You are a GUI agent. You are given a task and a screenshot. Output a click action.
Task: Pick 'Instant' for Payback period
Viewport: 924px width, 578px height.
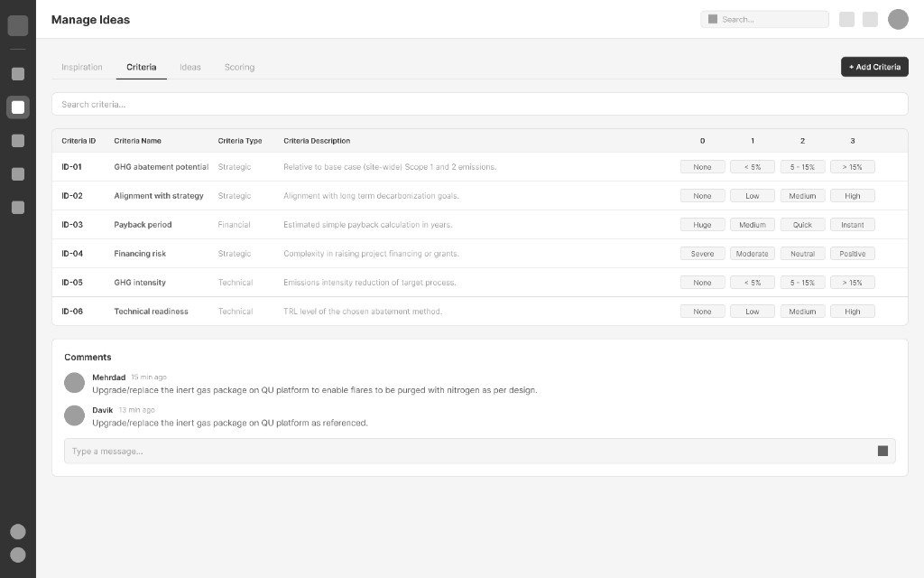pos(852,225)
